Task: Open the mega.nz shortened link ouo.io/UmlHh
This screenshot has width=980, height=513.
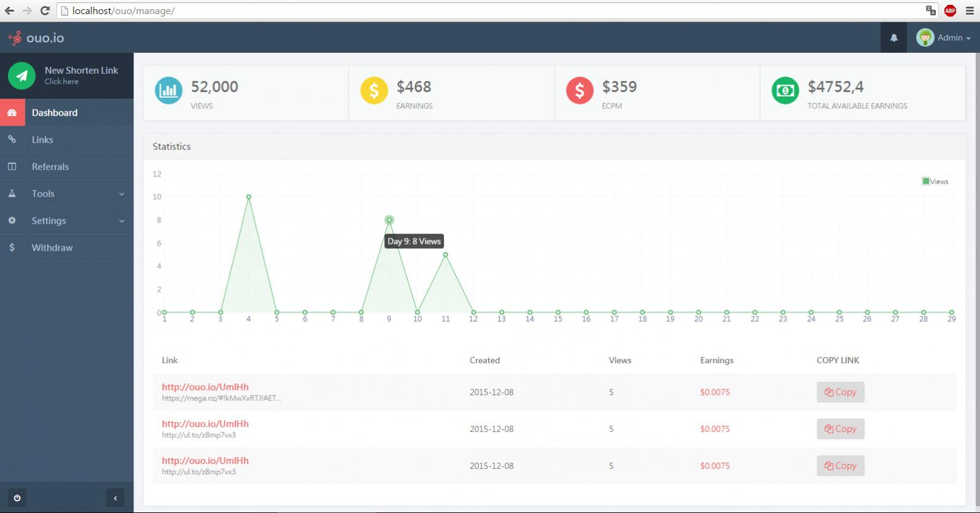Action: point(205,387)
